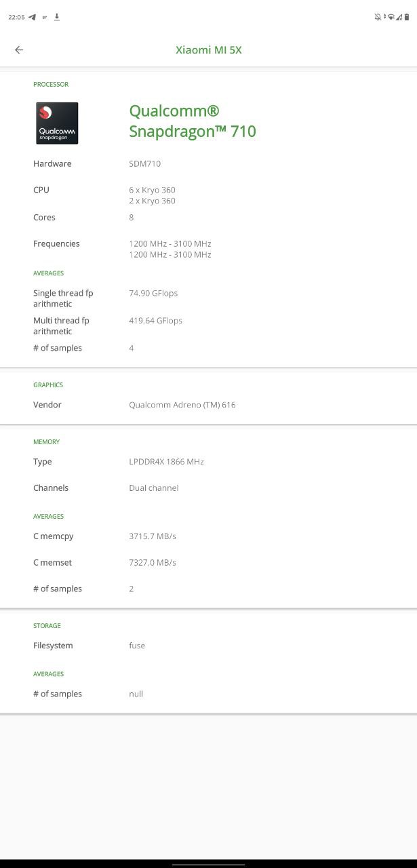Select the PROCESSOR section header
This screenshot has width=417, height=868.
[x=51, y=84]
